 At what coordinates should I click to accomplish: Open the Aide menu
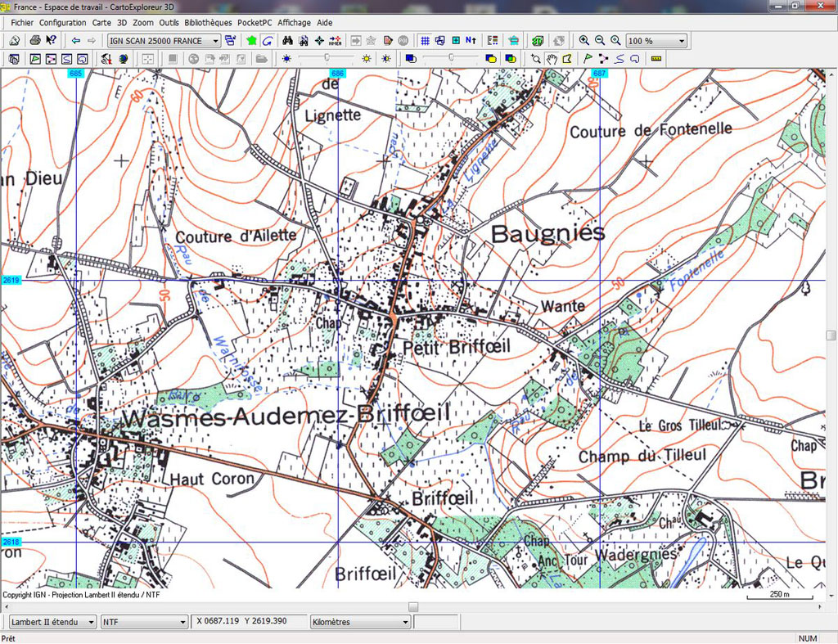point(324,22)
